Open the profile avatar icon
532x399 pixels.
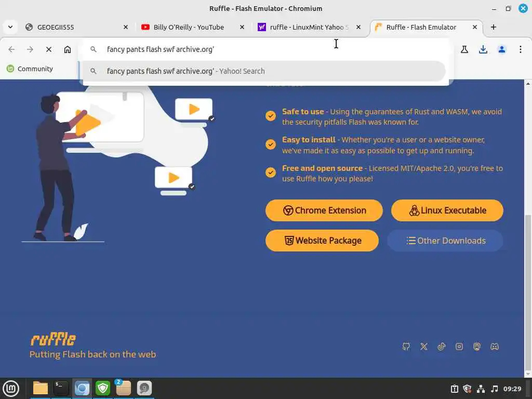(502, 49)
